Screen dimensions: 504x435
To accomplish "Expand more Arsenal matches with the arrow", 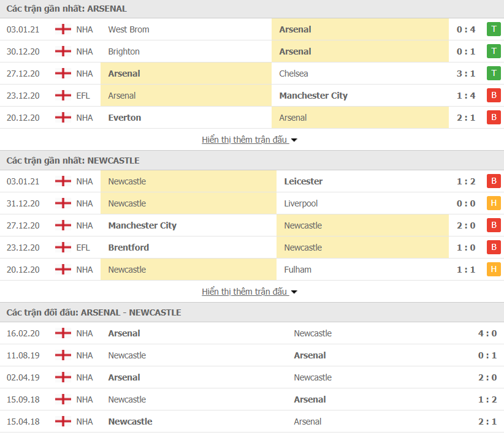I will (294, 140).
